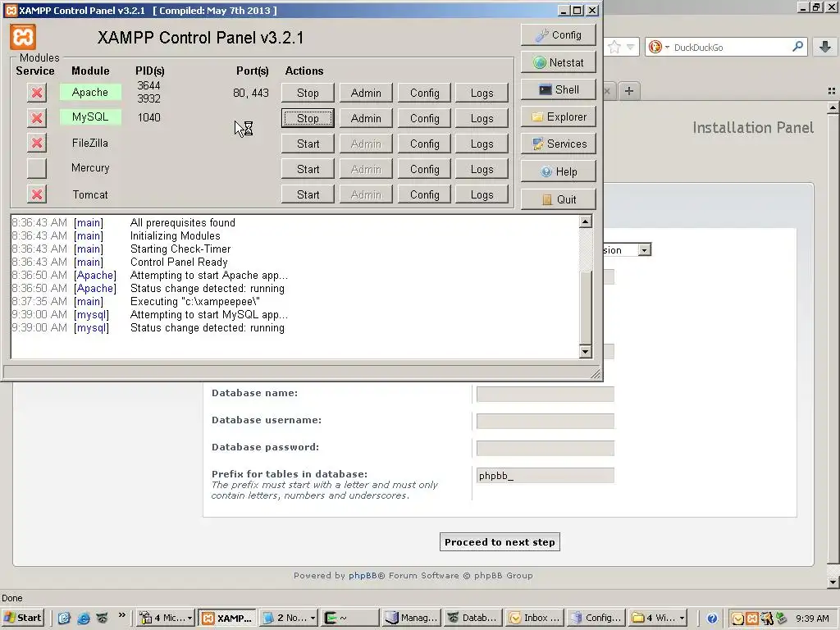Screen dimensions: 840x630
Task: Switch to 'Inbox' taskbar button
Action: click(534, 618)
